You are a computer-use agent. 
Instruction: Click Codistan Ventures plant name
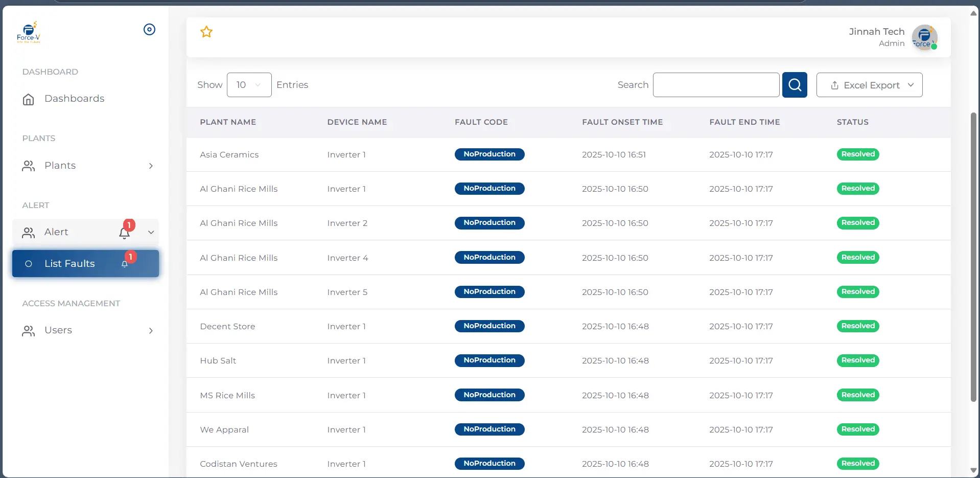tap(239, 464)
